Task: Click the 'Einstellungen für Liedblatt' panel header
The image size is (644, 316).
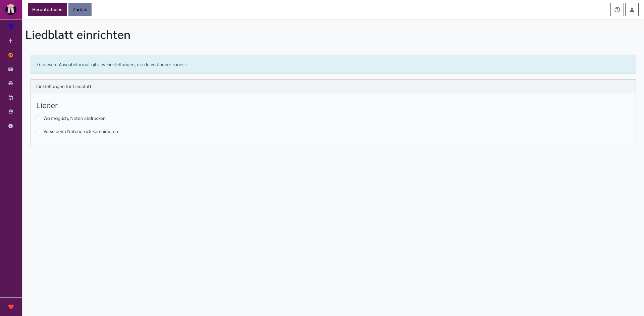Action: coord(333,86)
